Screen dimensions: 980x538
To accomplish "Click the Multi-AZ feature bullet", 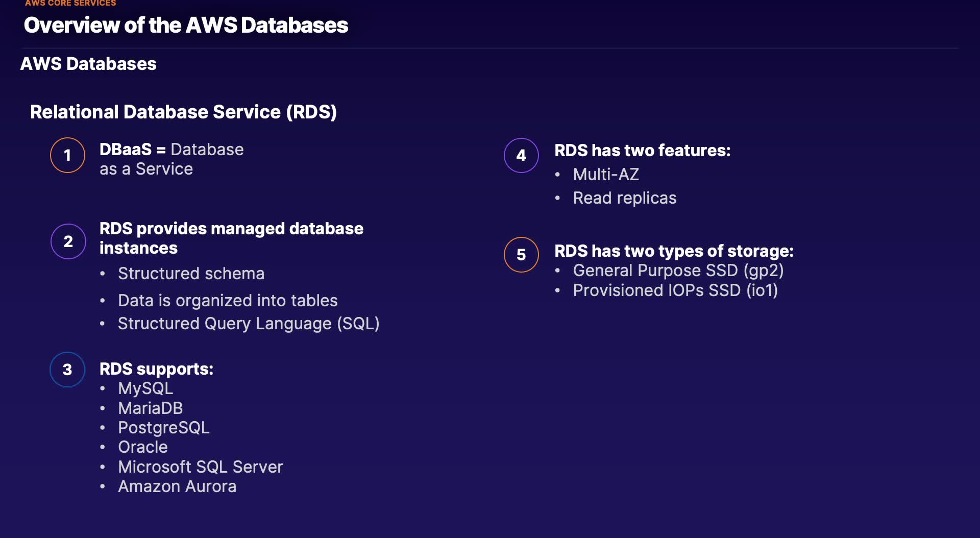I will pyautogui.click(x=606, y=175).
